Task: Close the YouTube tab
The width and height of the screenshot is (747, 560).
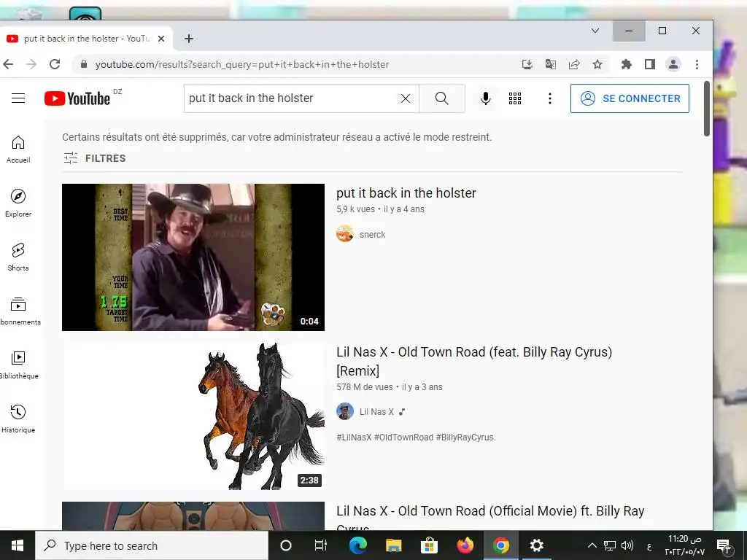Action: click(x=161, y=39)
